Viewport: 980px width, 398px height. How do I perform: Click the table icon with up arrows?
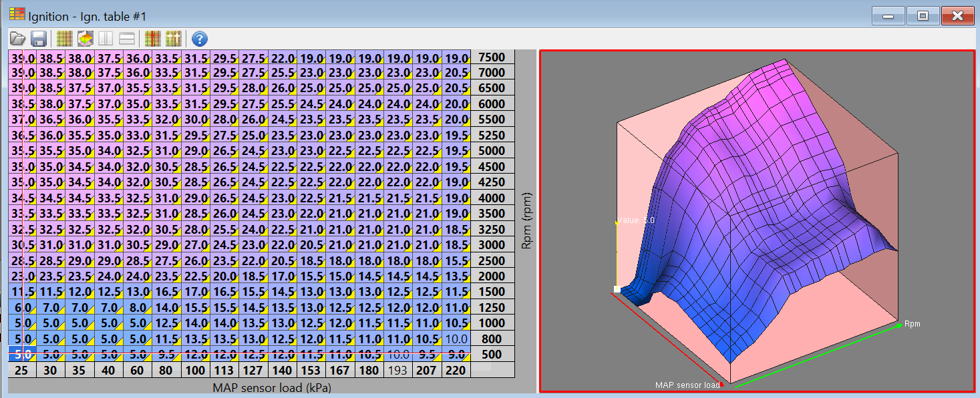coord(174,39)
